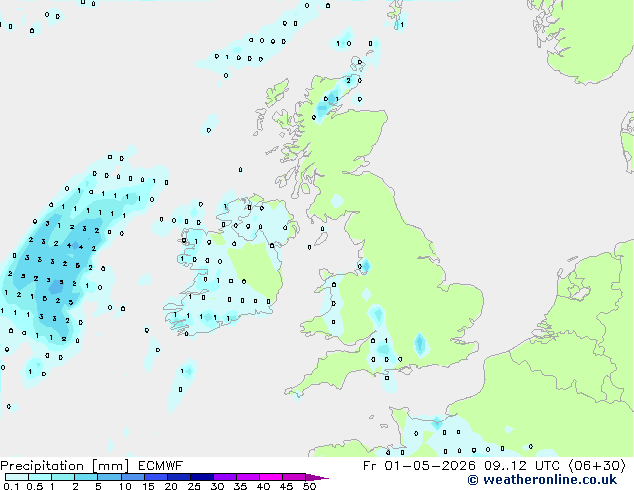Click the '(06+30)' forecast run label

pyautogui.click(x=597, y=466)
